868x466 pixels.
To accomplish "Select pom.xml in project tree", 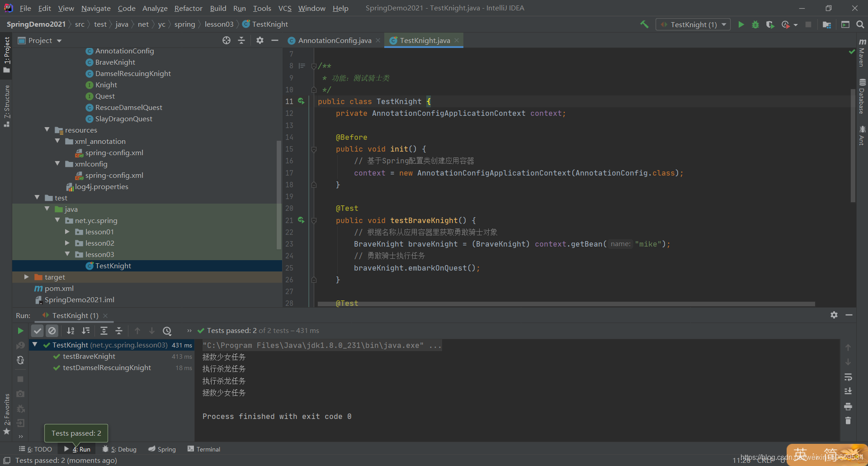I will pos(59,288).
